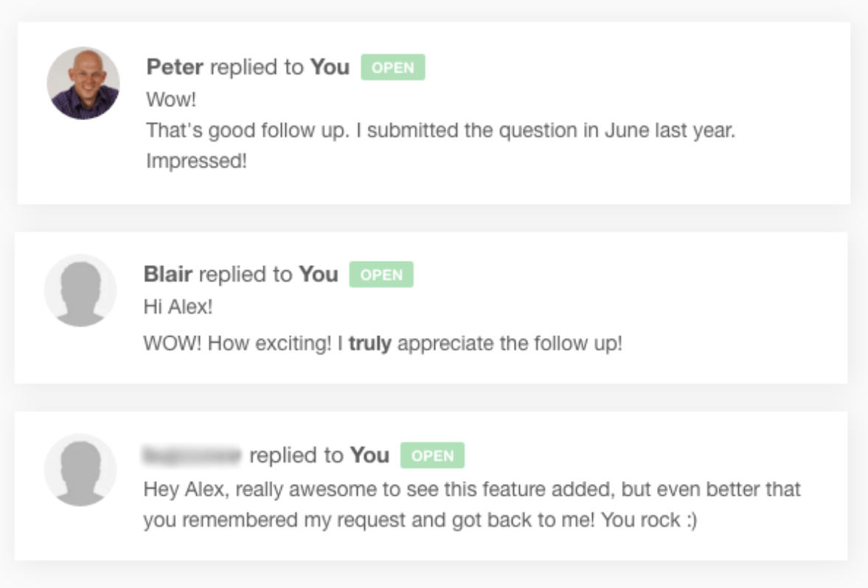The image size is (868, 588).
Task: Click the blurred sender name
Action: pos(192,455)
